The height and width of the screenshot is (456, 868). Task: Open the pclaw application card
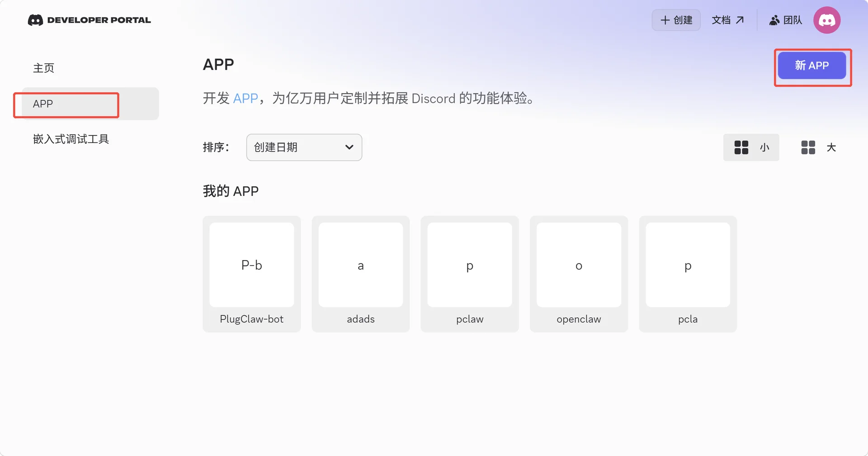click(x=470, y=274)
